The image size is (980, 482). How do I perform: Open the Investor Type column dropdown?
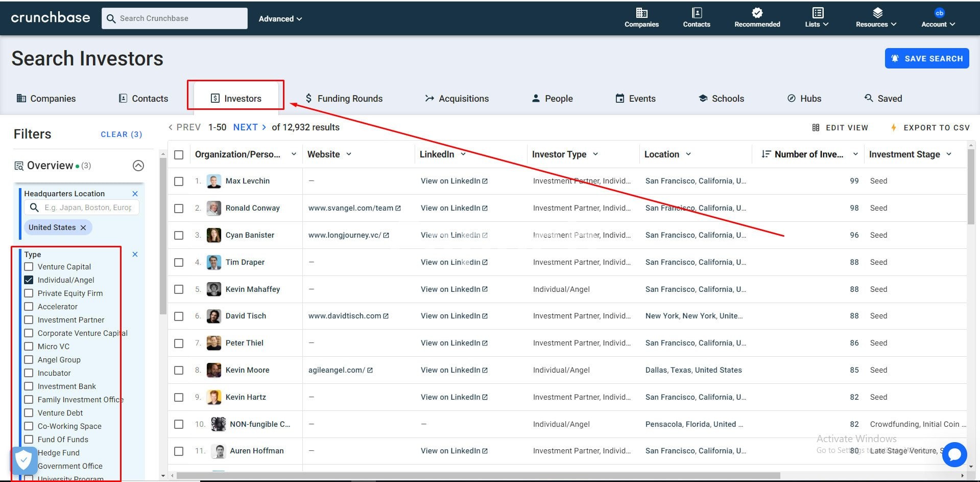(595, 154)
